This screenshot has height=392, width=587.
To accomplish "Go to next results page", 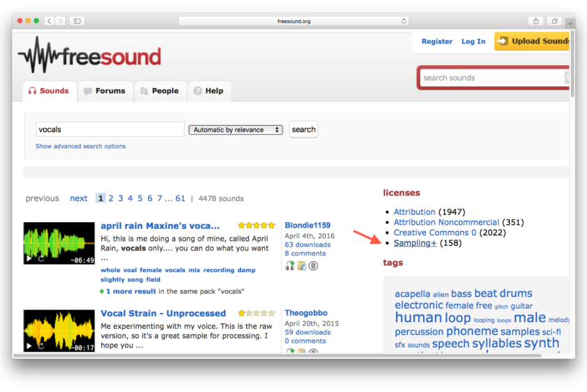I will point(78,198).
